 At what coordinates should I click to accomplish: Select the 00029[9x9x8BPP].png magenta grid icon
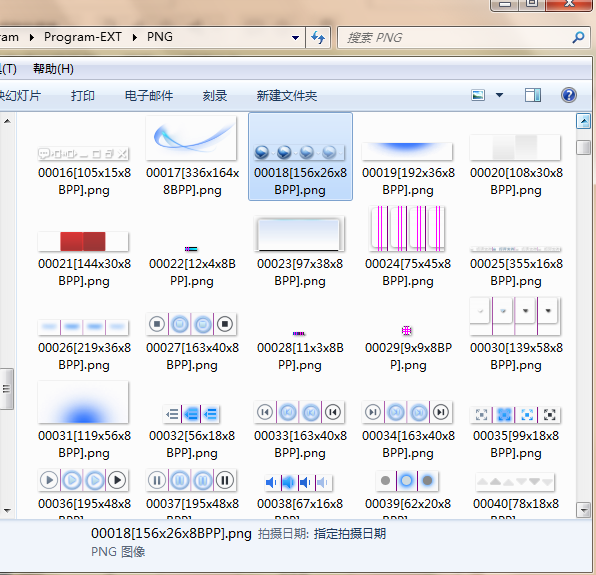(407, 330)
